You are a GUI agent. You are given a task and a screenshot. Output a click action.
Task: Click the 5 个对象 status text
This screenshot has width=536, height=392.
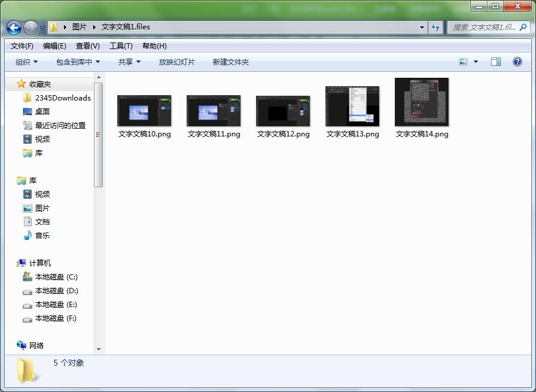click(x=69, y=363)
